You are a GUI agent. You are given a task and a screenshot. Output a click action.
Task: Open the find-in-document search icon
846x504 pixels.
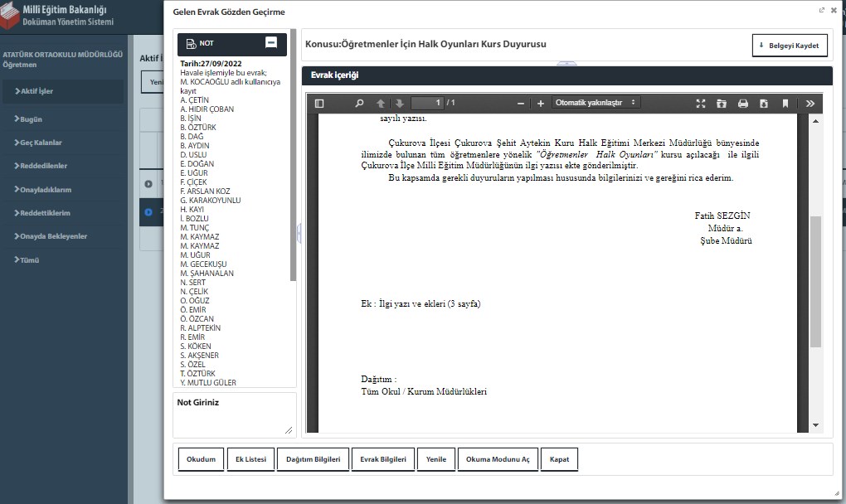(359, 104)
